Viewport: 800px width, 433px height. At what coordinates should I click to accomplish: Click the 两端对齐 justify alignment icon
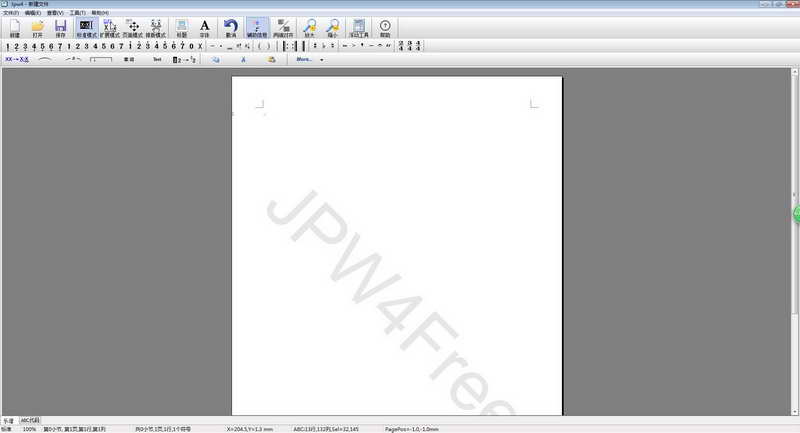(283, 28)
